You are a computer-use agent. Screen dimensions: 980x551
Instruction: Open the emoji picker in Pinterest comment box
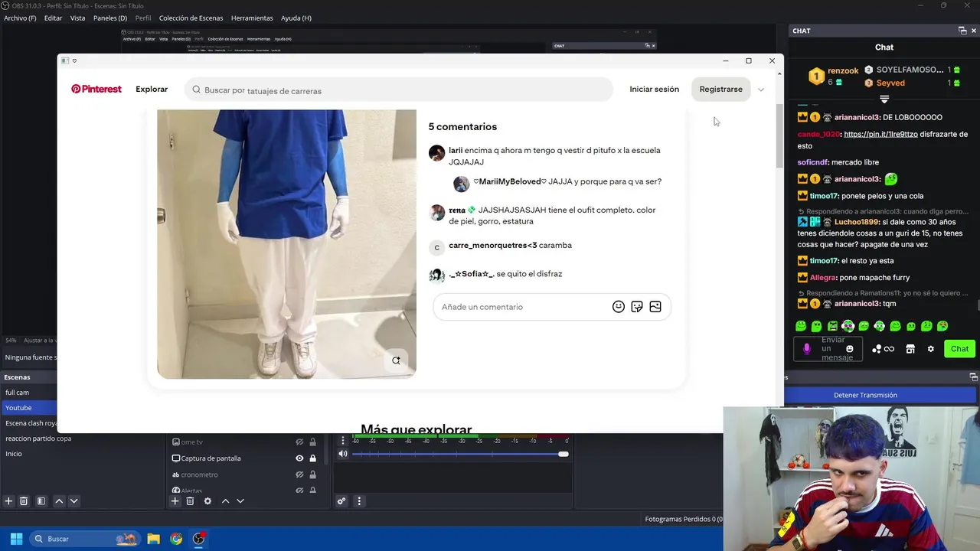pyautogui.click(x=619, y=307)
